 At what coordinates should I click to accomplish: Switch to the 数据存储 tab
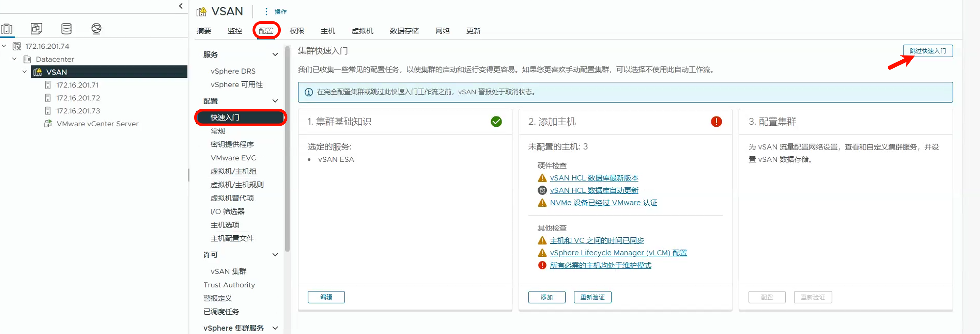[404, 31]
